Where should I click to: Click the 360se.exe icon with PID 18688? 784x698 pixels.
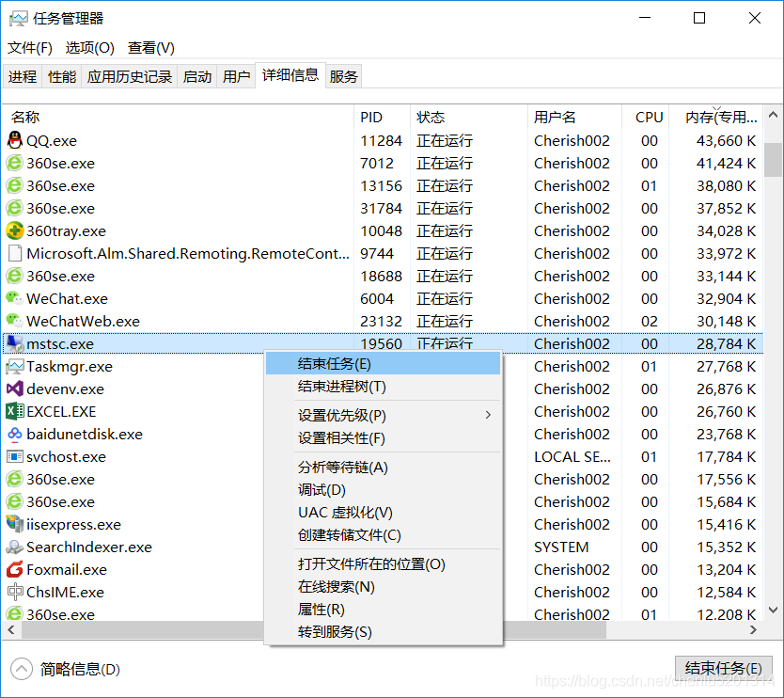15,276
